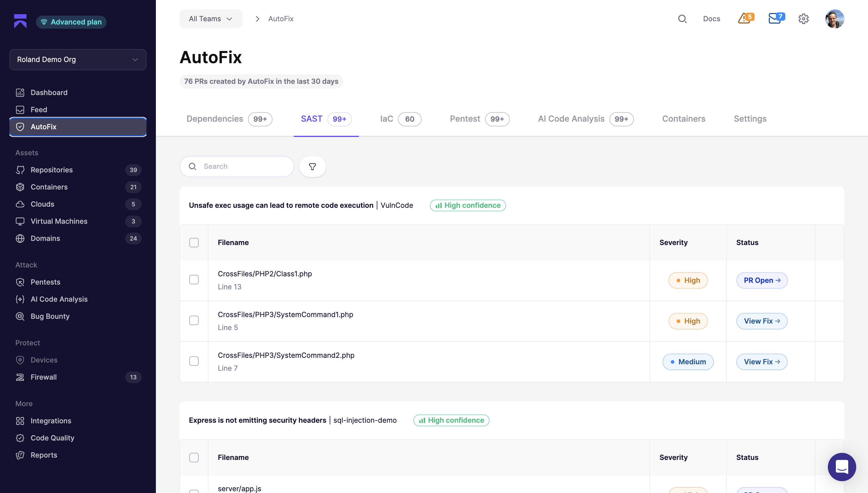Tick the checkbox for SystemCommand2.php row

(194, 361)
